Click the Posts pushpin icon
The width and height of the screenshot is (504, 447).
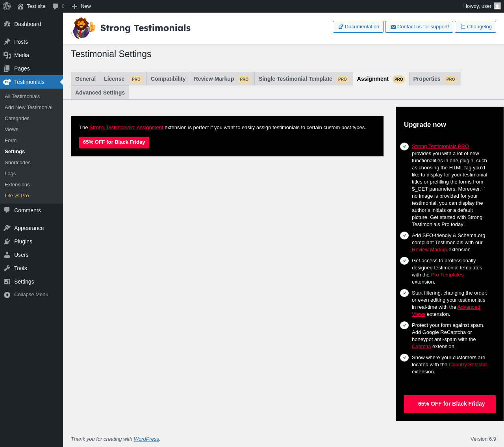pyautogui.click(x=7, y=42)
